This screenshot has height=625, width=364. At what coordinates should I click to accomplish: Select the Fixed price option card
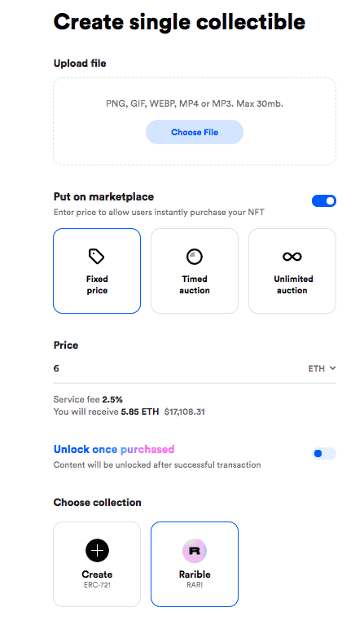pos(97,271)
